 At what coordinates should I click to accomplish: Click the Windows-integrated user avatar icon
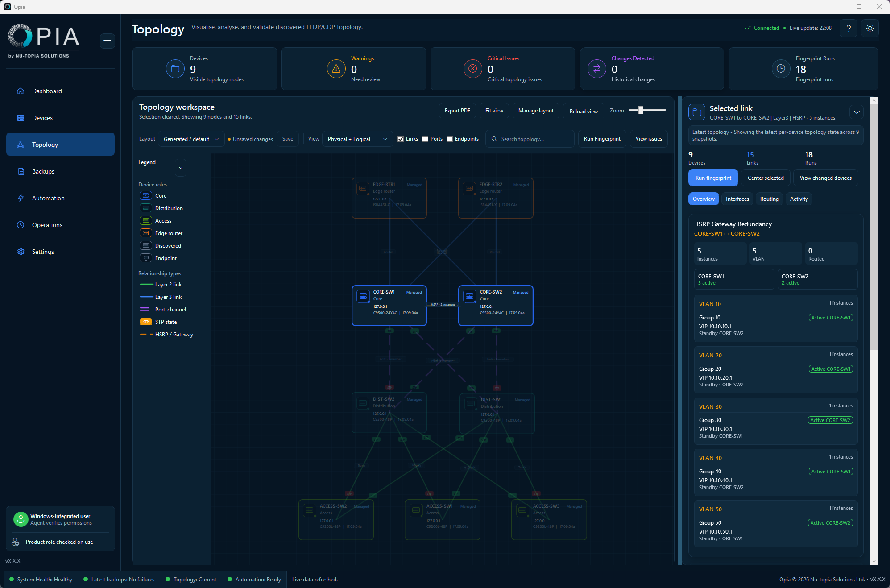pyautogui.click(x=21, y=519)
